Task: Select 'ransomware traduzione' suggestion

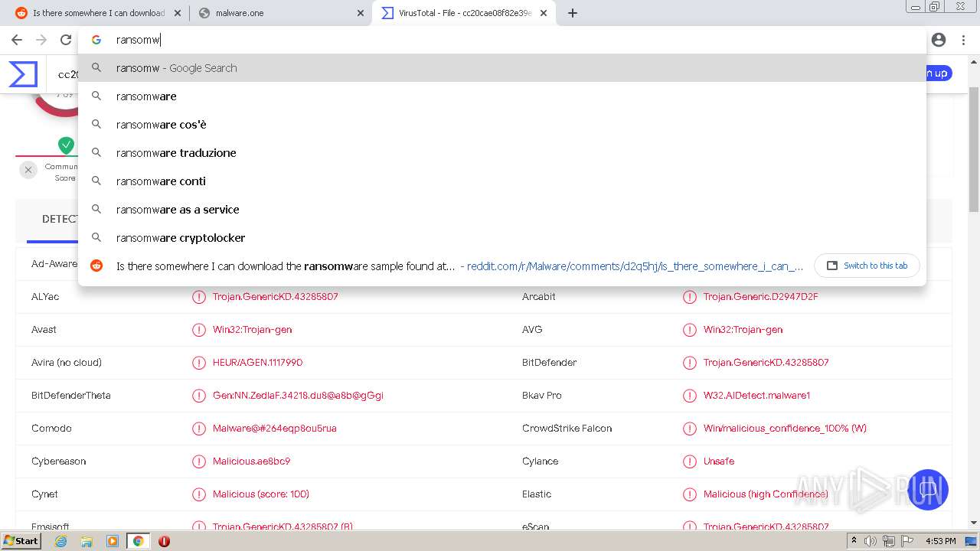Action: (x=502, y=153)
